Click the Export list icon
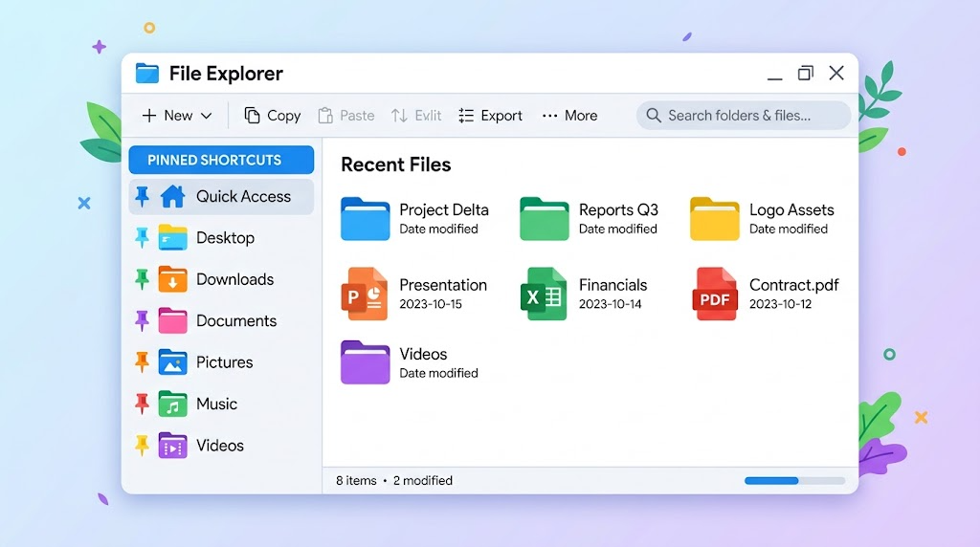 click(466, 116)
